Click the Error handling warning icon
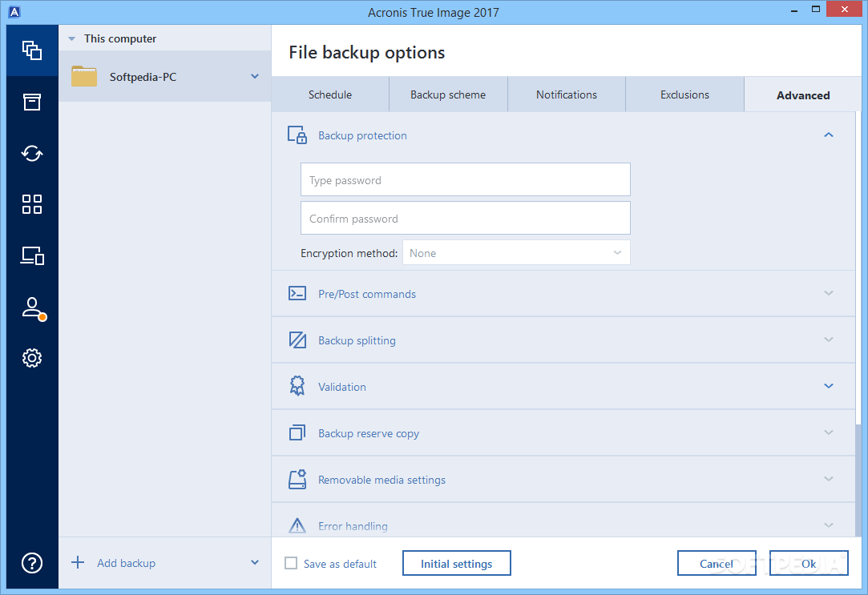868x595 pixels. click(297, 525)
